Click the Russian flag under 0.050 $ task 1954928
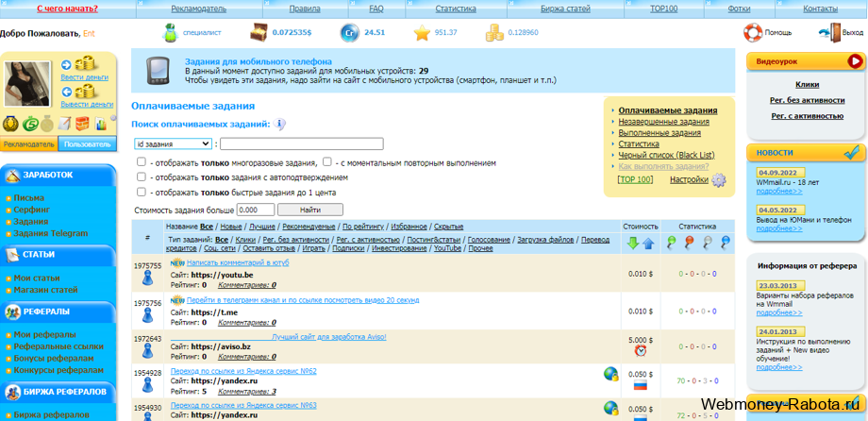 [641, 385]
